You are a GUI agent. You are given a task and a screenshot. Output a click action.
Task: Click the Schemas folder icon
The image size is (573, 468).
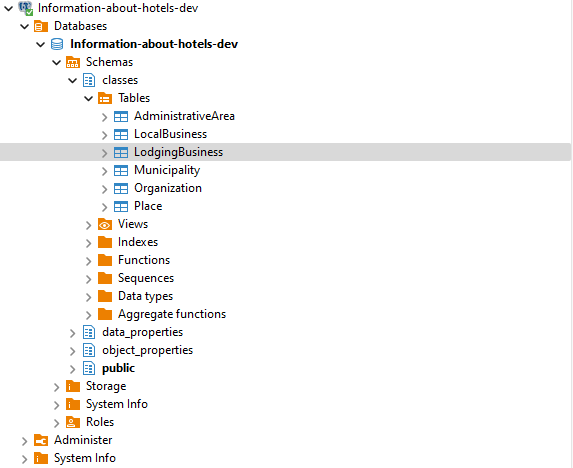(73, 62)
